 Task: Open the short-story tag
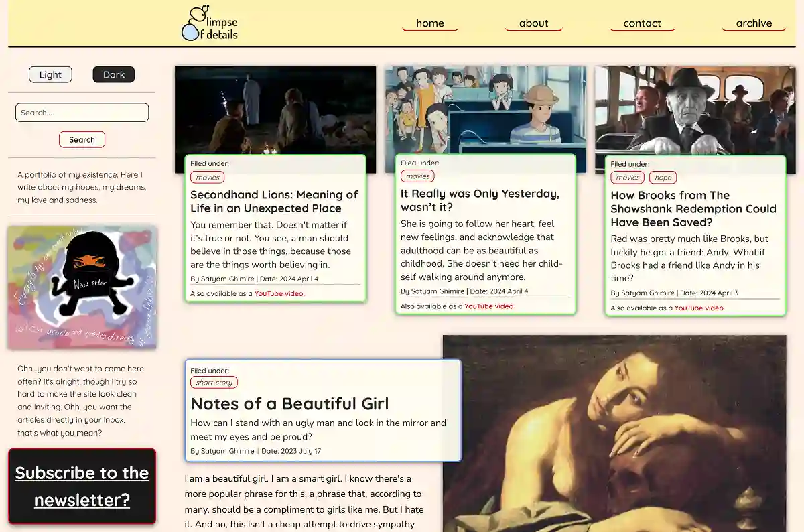point(213,382)
